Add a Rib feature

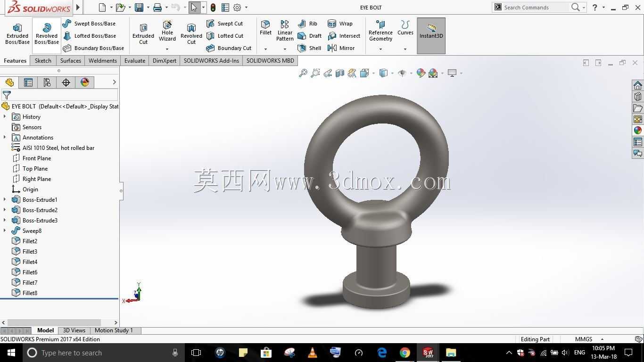[x=308, y=24]
